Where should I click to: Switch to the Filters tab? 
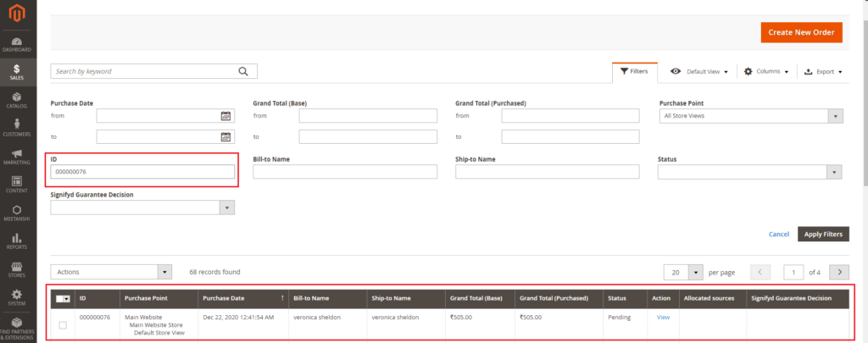[x=634, y=72]
